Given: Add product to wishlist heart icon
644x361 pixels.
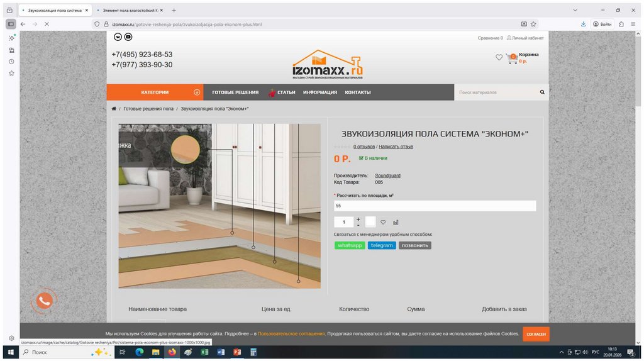Looking at the screenshot, I should coord(383,222).
